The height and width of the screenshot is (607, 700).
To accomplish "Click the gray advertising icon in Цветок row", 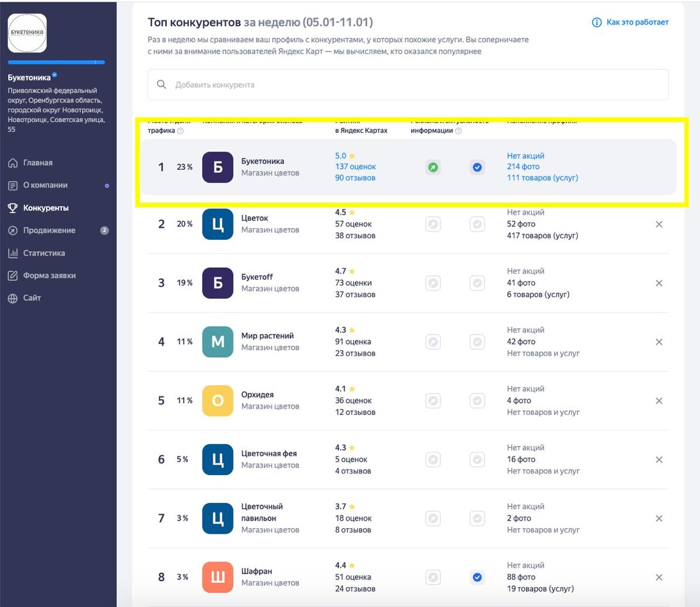I will 433,224.
